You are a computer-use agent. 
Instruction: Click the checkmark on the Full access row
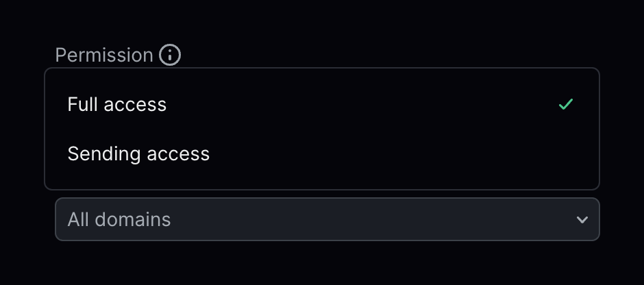(566, 105)
